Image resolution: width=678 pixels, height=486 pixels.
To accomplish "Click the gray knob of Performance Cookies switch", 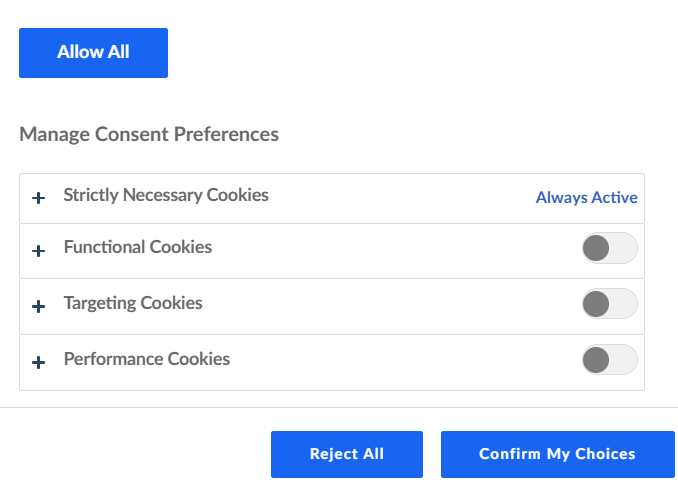I will pyautogui.click(x=597, y=360).
